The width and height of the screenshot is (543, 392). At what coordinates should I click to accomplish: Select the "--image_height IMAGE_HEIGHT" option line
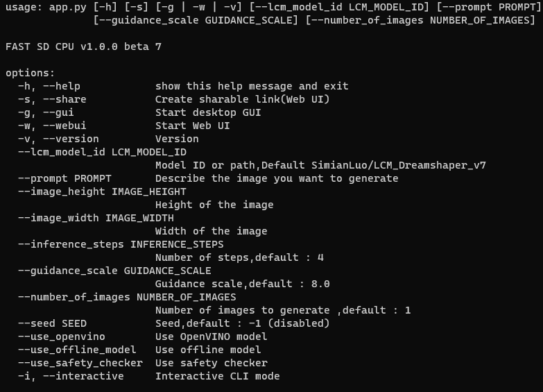(x=102, y=191)
